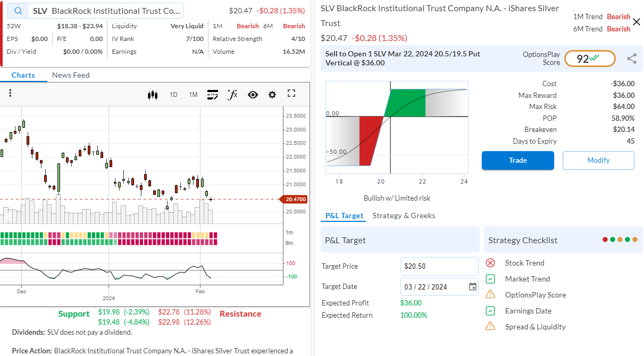Click the 6m trend color bar row
Viewport: 644px width, 356px height.
[109, 242]
